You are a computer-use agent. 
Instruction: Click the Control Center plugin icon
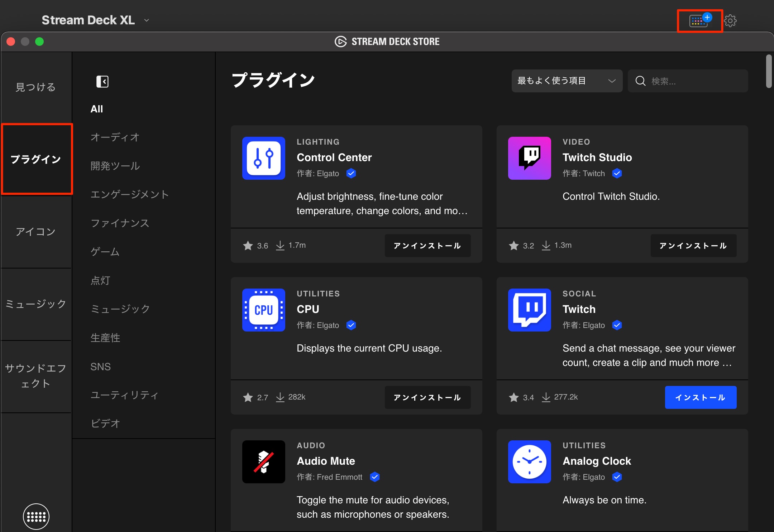[x=264, y=158]
